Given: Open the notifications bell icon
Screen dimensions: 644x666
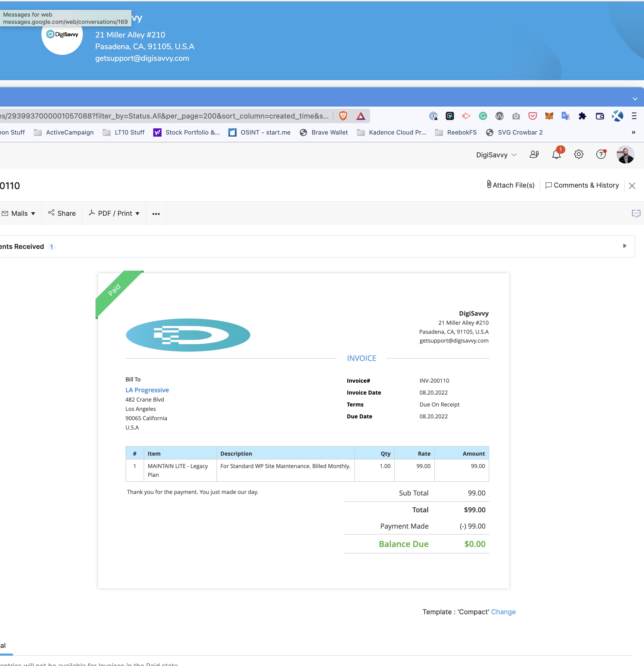Looking at the screenshot, I should pos(556,154).
